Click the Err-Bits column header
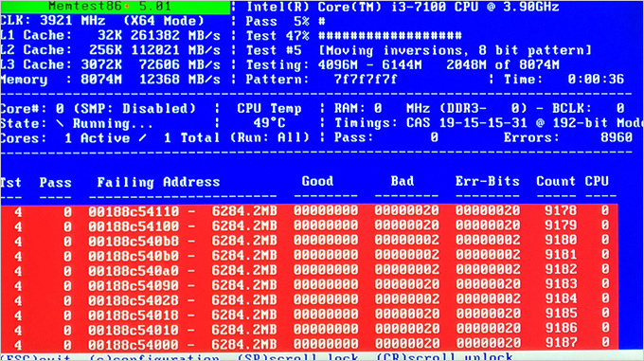The width and height of the screenshot is (644, 361). [x=487, y=182]
